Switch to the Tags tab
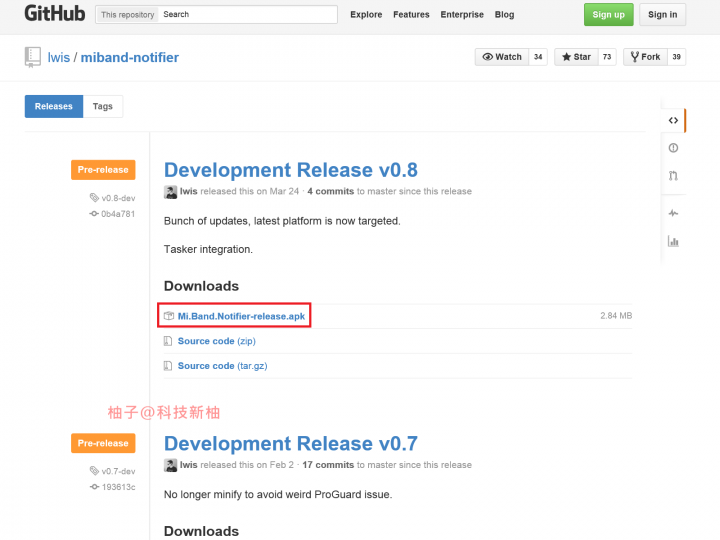The image size is (720, 540). tap(102, 107)
